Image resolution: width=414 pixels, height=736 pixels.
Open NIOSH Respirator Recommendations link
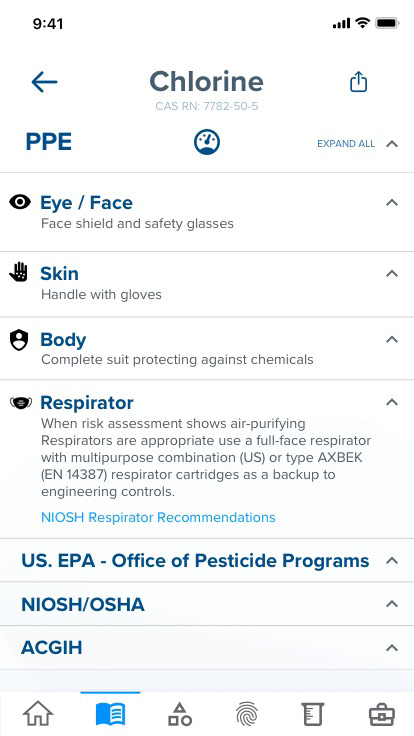click(158, 517)
